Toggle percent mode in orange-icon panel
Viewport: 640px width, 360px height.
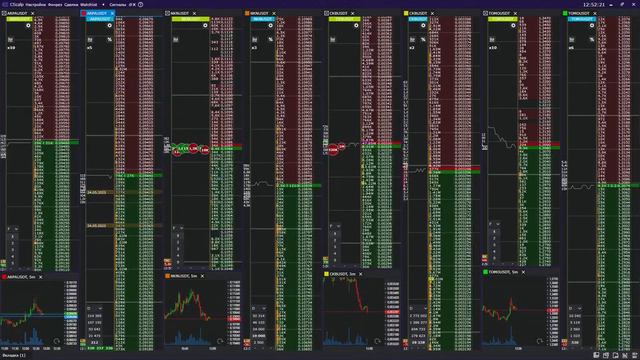pos(270,40)
